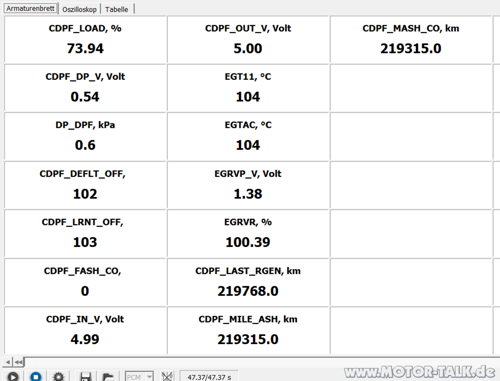Click the CDPF_MILE_ASH value 219315.0
The height and width of the screenshot is (381, 500).
(x=248, y=339)
